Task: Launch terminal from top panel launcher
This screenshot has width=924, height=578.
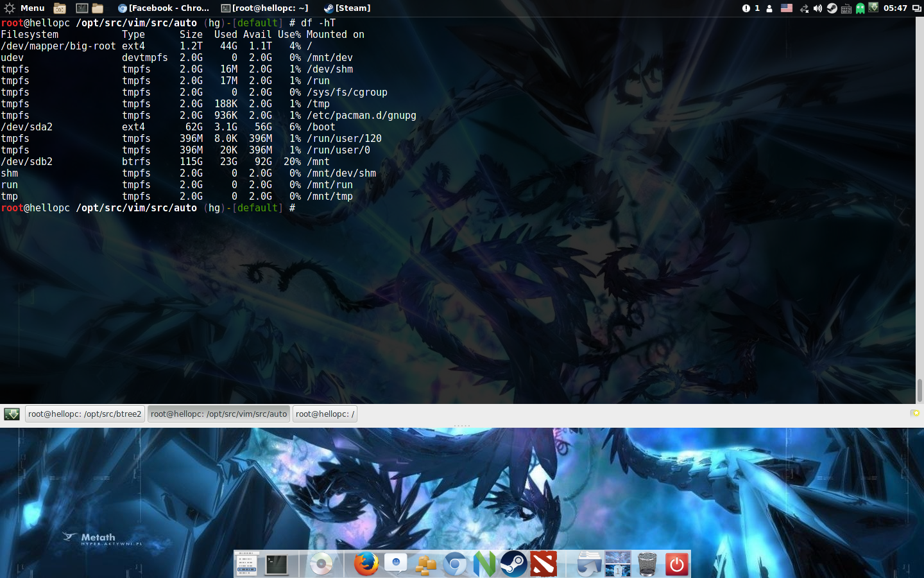Action: pyautogui.click(x=81, y=8)
